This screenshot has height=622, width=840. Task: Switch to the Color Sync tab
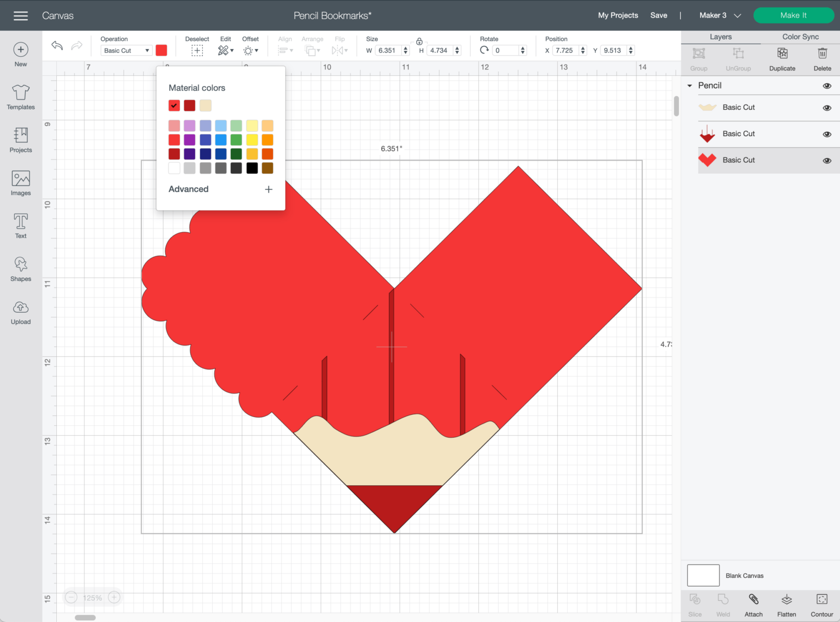(x=800, y=37)
